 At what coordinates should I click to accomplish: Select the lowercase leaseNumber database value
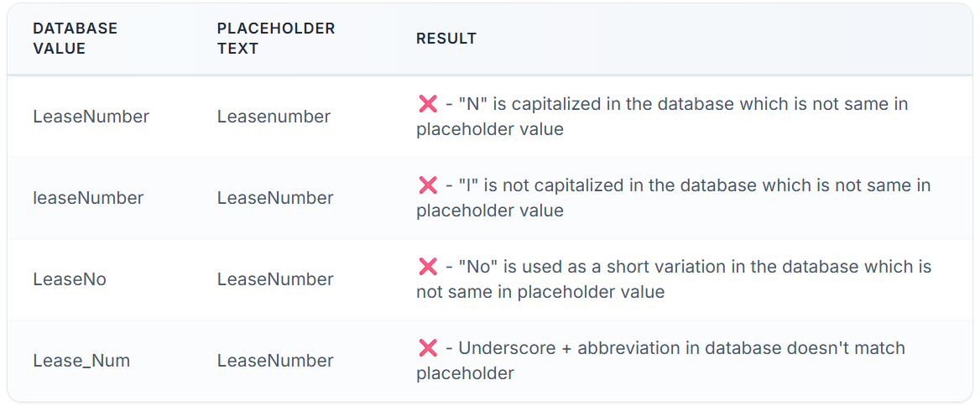tap(88, 198)
